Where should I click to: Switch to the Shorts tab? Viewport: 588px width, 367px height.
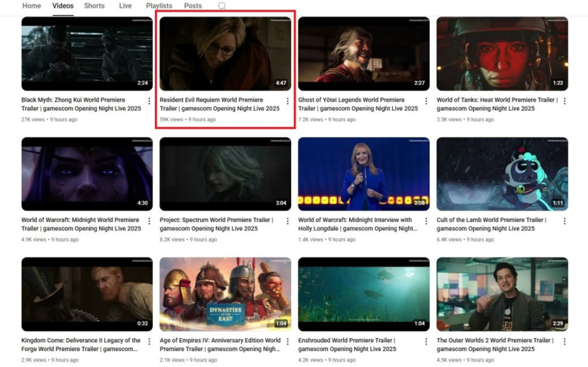(94, 6)
